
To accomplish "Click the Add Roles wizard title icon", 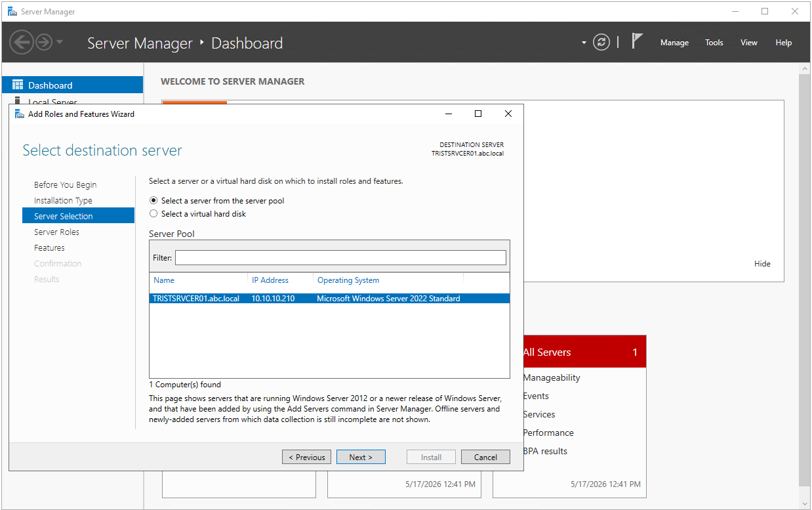I will click(x=20, y=114).
